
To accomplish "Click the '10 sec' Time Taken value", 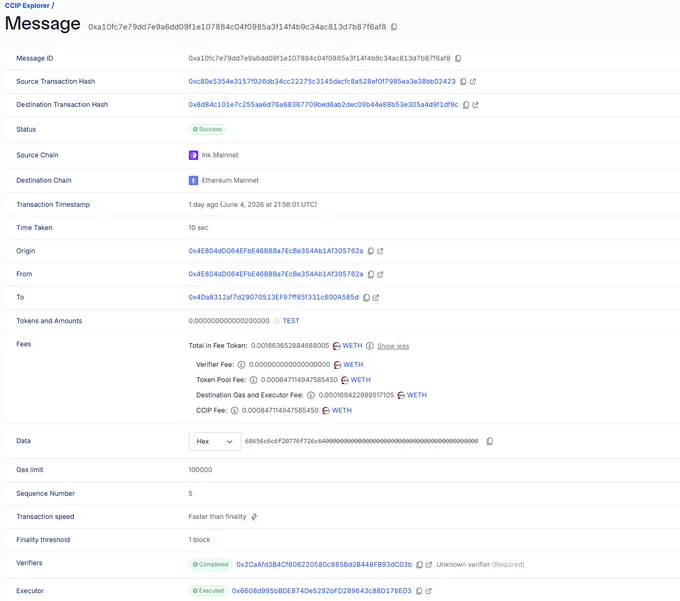I will click(x=198, y=228).
